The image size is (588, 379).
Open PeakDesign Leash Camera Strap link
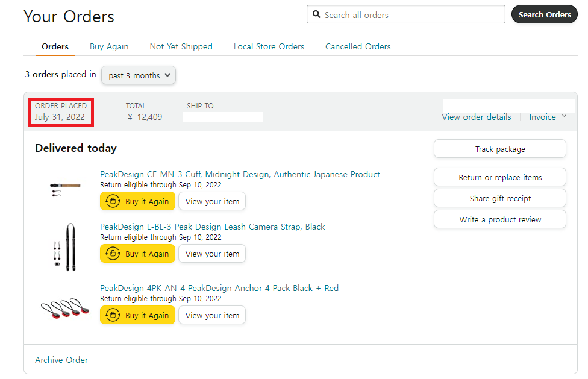point(213,227)
